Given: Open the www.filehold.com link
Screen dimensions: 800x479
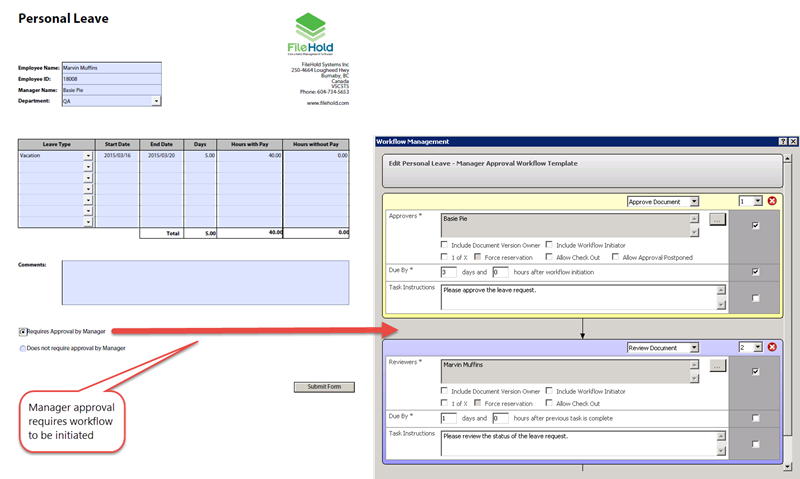Looking at the screenshot, I should coord(328,103).
